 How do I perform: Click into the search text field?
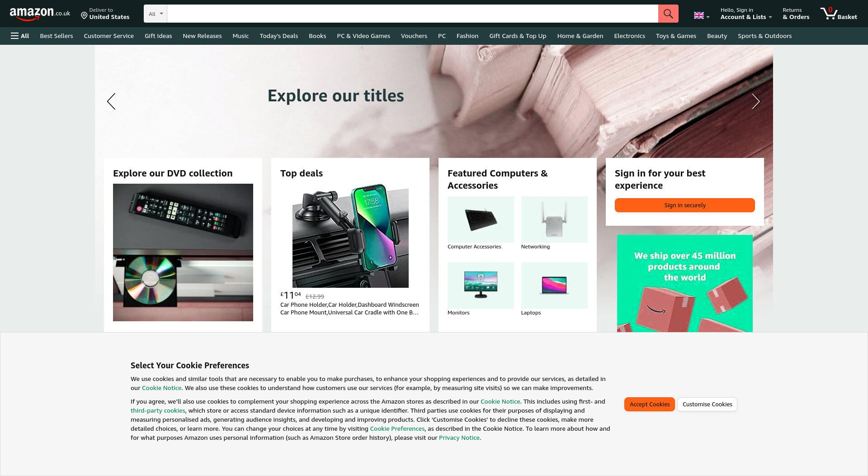point(412,14)
